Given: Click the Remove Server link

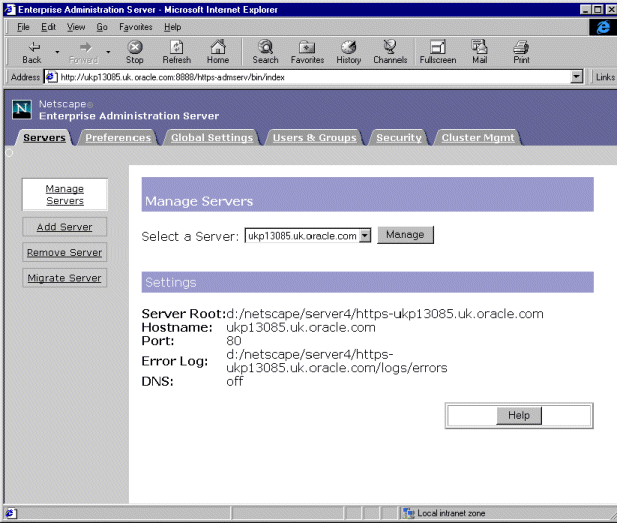Looking at the screenshot, I should [65, 253].
